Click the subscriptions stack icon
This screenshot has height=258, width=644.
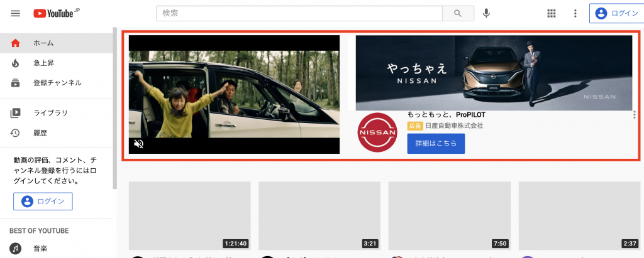15,83
